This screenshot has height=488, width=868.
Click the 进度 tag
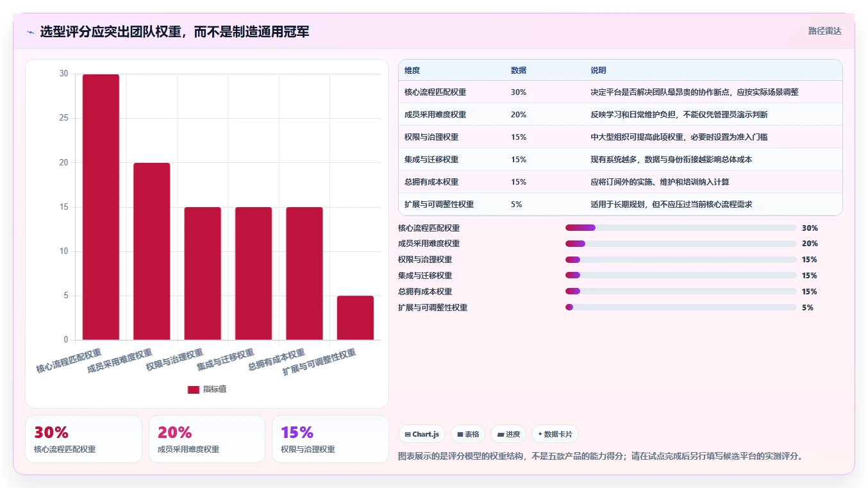[x=508, y=434]
